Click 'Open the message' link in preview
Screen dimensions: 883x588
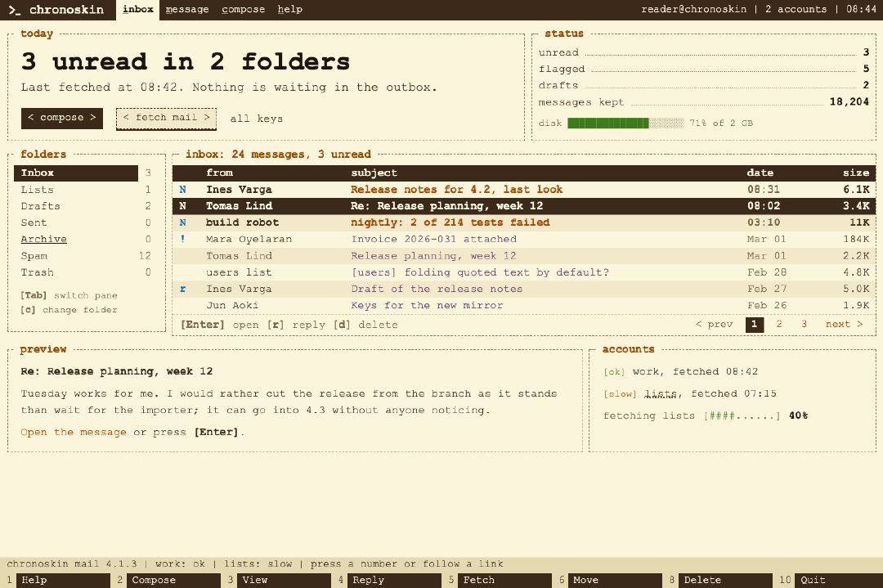pyautogui.click(x=74, y=433)
